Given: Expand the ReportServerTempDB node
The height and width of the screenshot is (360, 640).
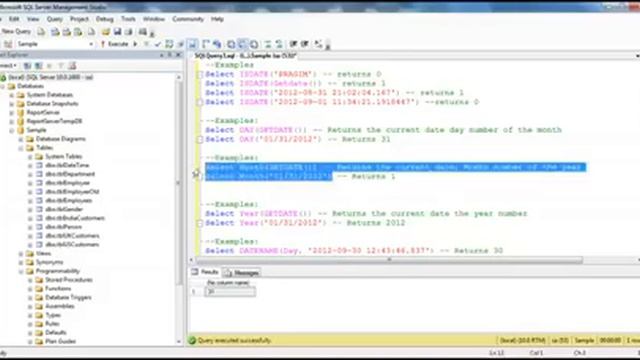Looking at the screenshot, I should 12,121.
